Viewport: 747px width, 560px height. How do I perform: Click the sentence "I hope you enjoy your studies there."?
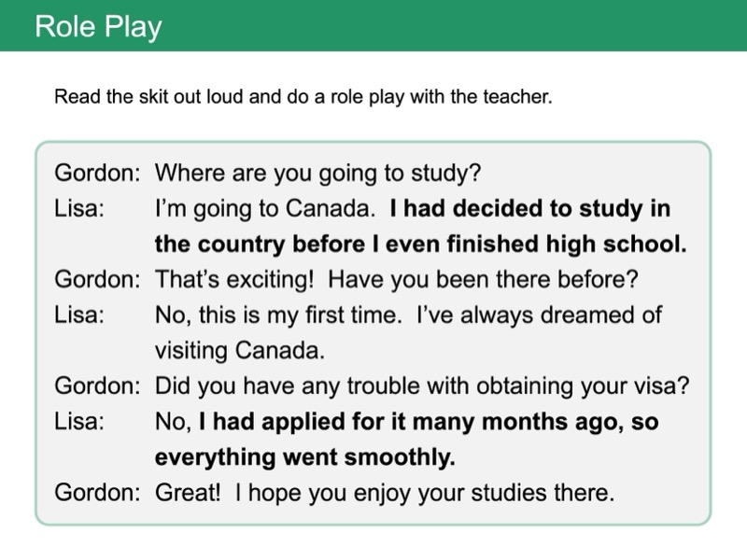click(425, 493)
